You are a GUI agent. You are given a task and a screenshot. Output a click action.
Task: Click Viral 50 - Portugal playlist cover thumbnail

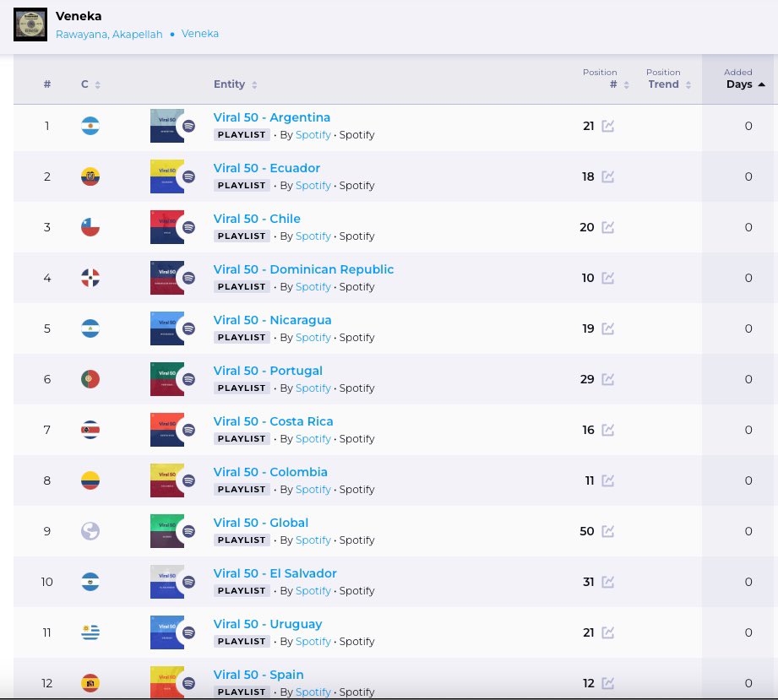click(x=167, y=379)
